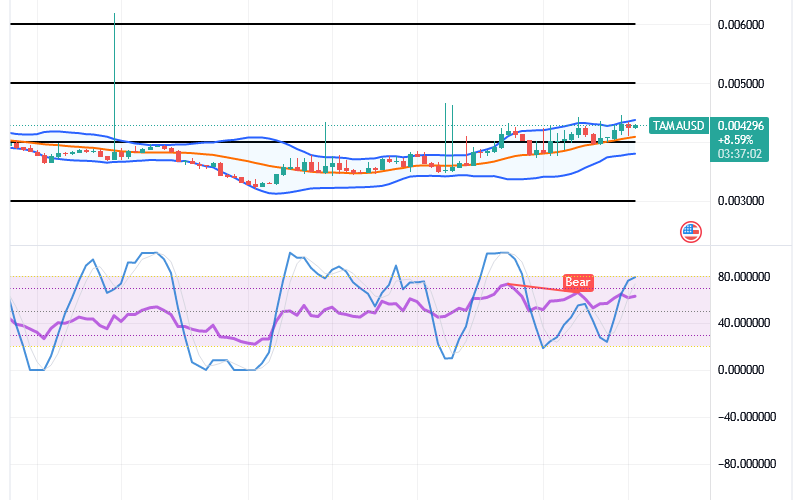This screenshot has width=802, height=500.
Task: Click the 0.006000 price axis label
Action: click(x=741, y=25)
